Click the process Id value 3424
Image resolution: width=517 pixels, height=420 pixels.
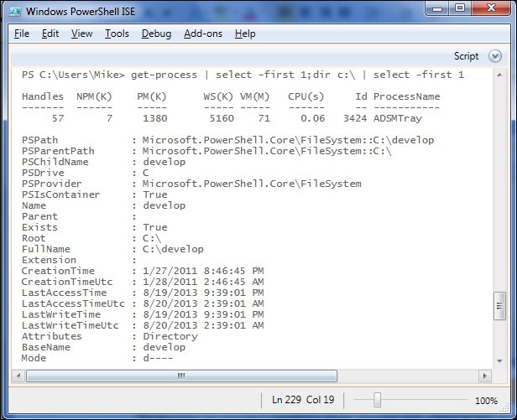[x=355, y=118]
